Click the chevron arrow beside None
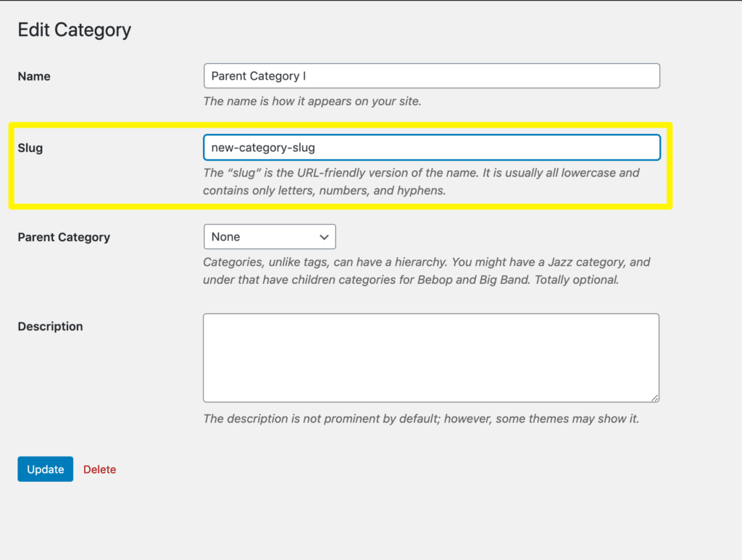This screenshot has width=742, height=560. pos(324,237)
